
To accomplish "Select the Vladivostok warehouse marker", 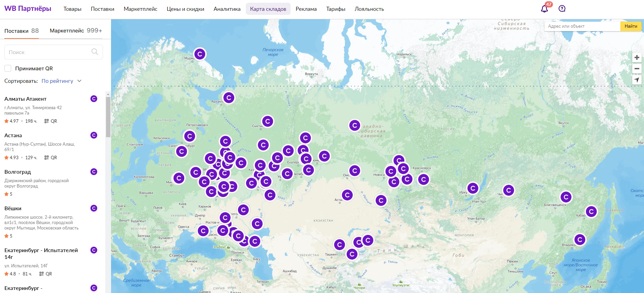I will click(x=580, y=240).
